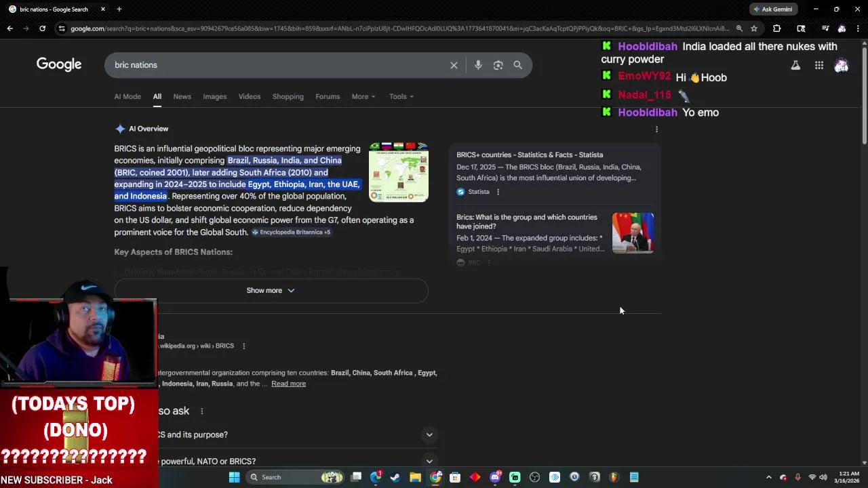The image size is (868, 488).
Task: Submit search with the magnifier icon
Action: click(x=517, y=65)
